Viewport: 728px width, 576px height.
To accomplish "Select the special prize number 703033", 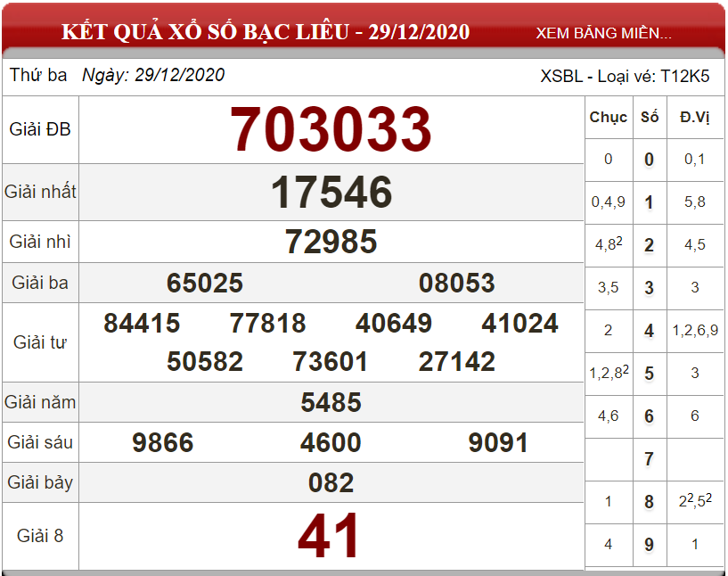I will coord(331,129).
